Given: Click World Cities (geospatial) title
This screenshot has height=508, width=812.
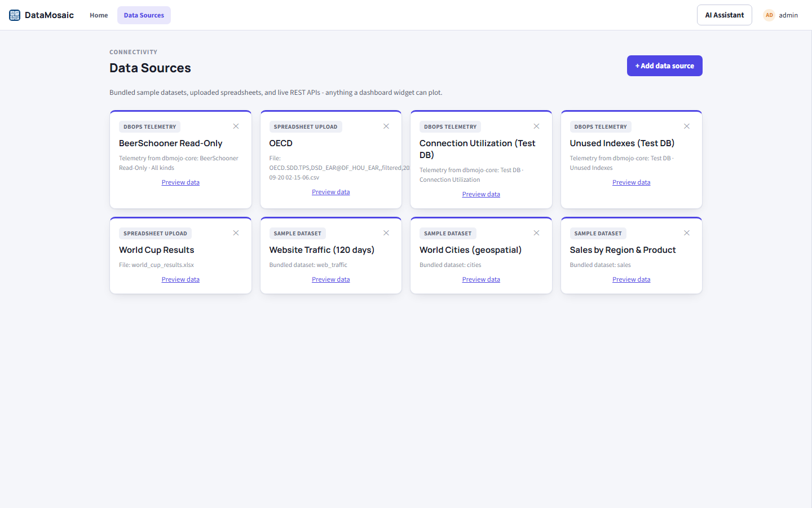Looking at the screenshot, I should click(470, 250).
